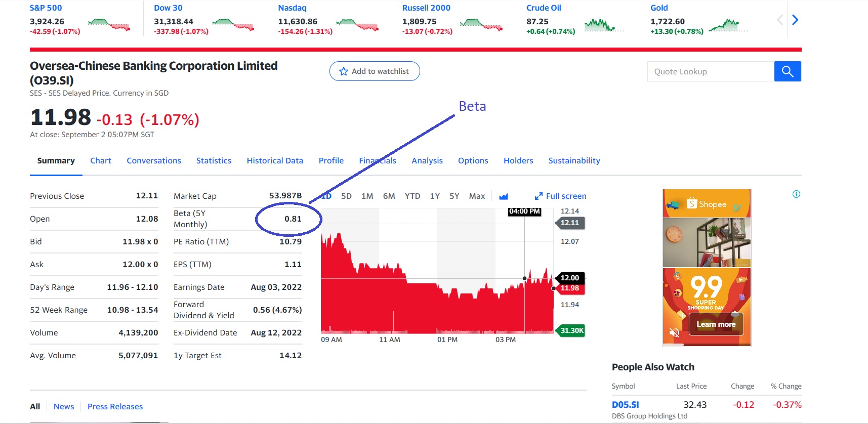This screenshot has height=424, width=868.
Task: Open the ad info icon
Action: 796,194
